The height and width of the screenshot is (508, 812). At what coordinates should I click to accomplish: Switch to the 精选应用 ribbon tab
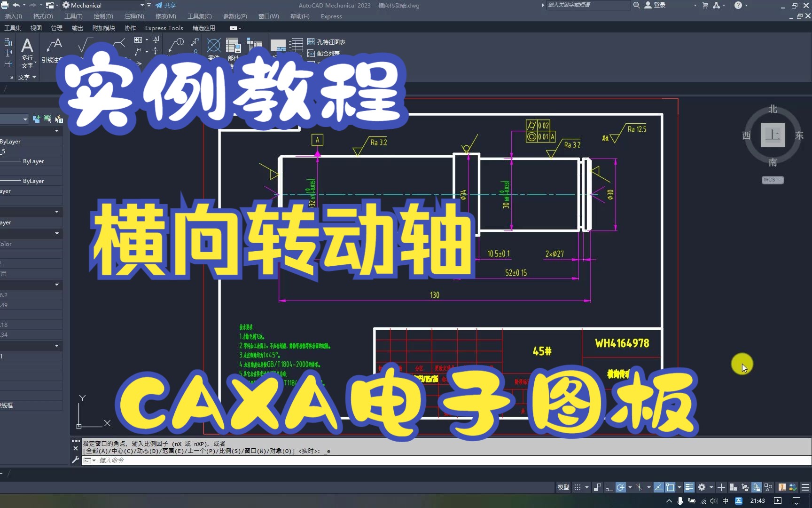(x=203, y=28)
